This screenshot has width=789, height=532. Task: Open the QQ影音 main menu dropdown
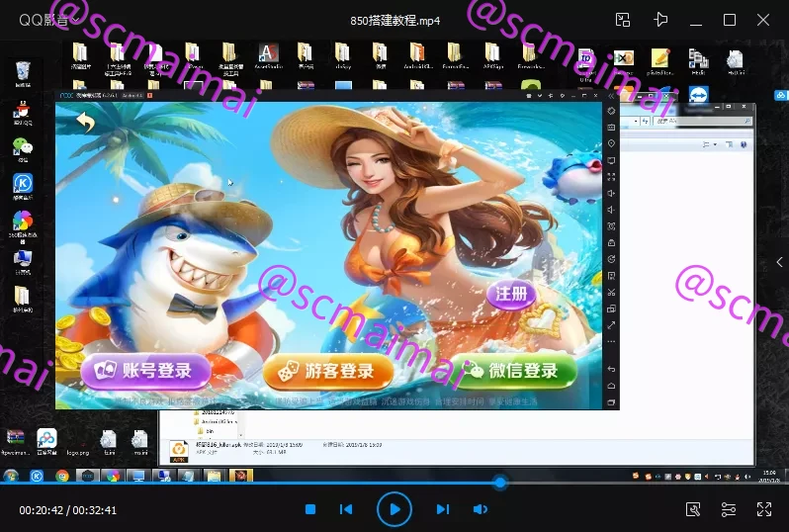(48, 20)
